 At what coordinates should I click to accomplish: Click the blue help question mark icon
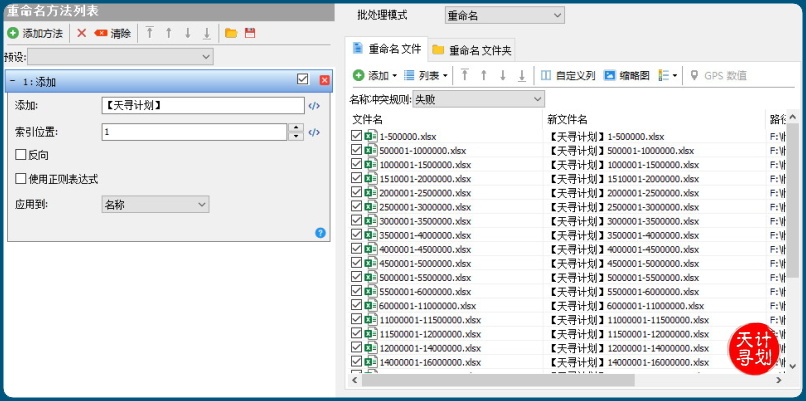(321, 232)
